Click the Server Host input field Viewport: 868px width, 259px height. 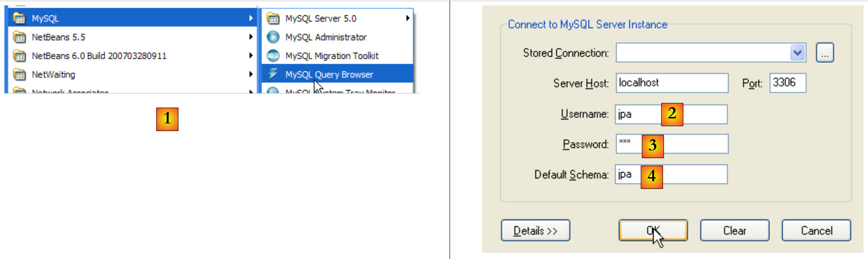point(672,83)
